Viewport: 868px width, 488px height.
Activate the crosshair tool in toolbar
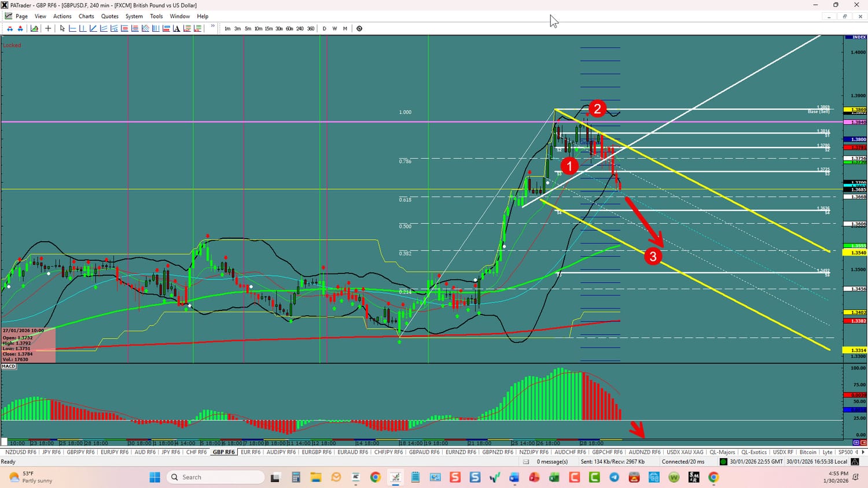coord(48,28)
